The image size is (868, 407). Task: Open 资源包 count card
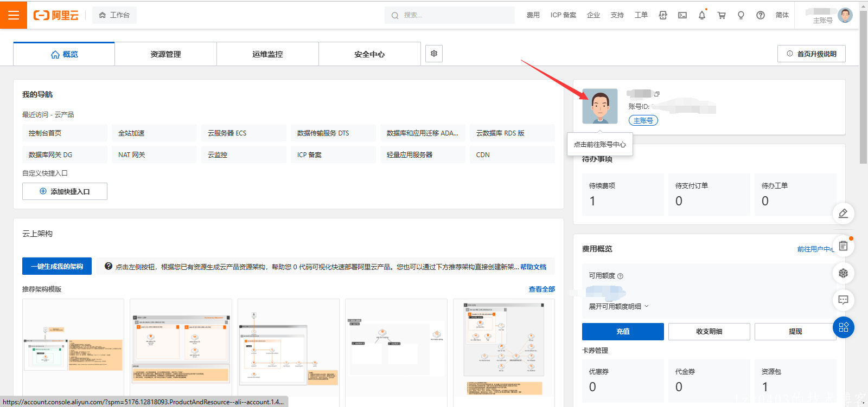[x=795, y=380]
